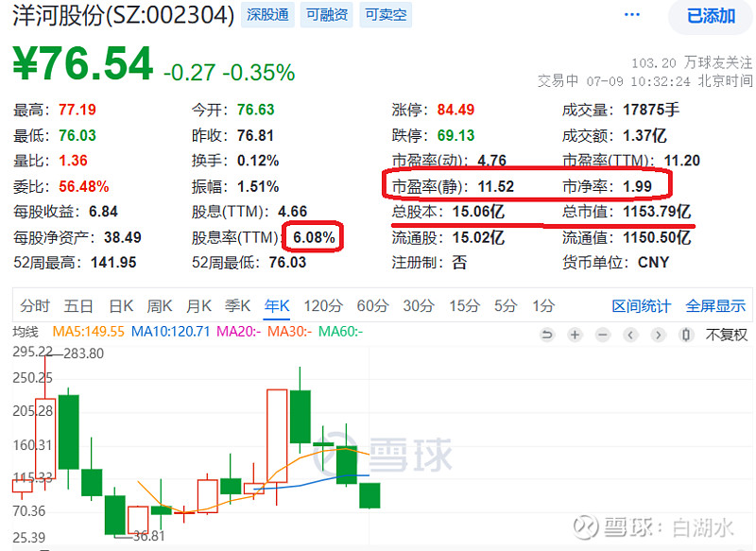Click the price change -0.27 -0.35%
Image resolution: width=756 pixels, height=551 pixels.
coord(229,73)
